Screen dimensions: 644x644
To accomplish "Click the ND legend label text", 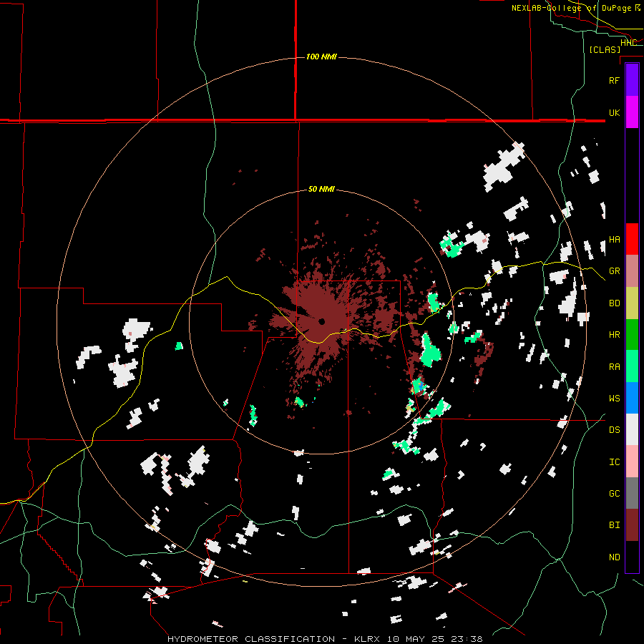I will [x=614, y=557].
